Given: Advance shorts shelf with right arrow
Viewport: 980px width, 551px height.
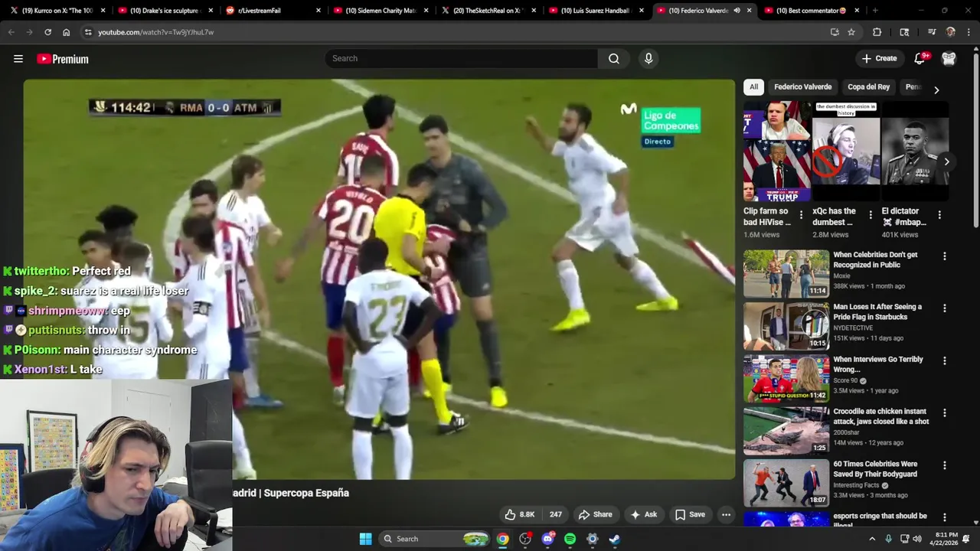Looking at the screenshot, I should coord(946,161).
